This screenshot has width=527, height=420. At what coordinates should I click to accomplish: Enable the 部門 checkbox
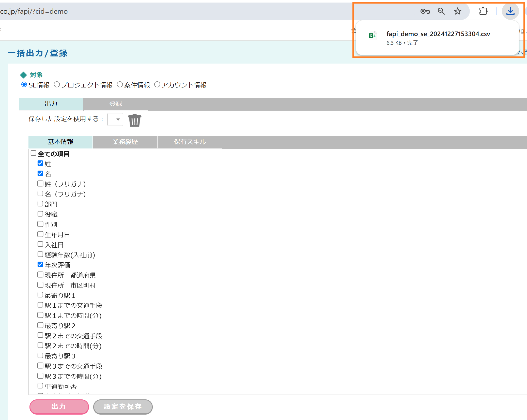coord(40,204)
